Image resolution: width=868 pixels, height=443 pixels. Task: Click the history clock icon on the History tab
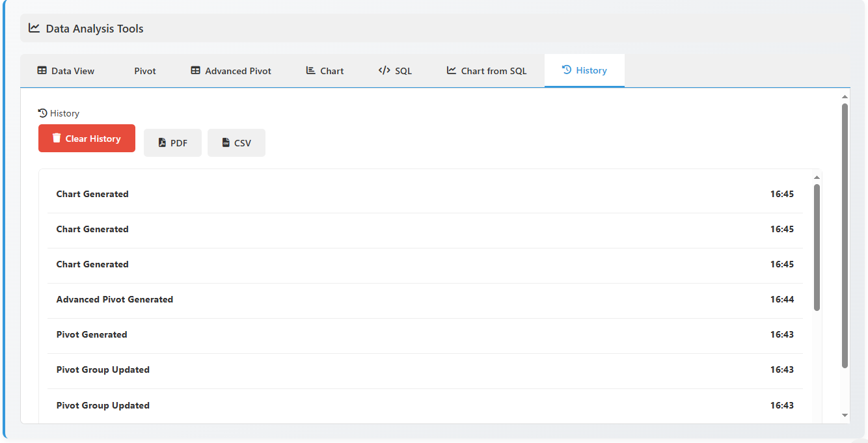tap(566, 70)
